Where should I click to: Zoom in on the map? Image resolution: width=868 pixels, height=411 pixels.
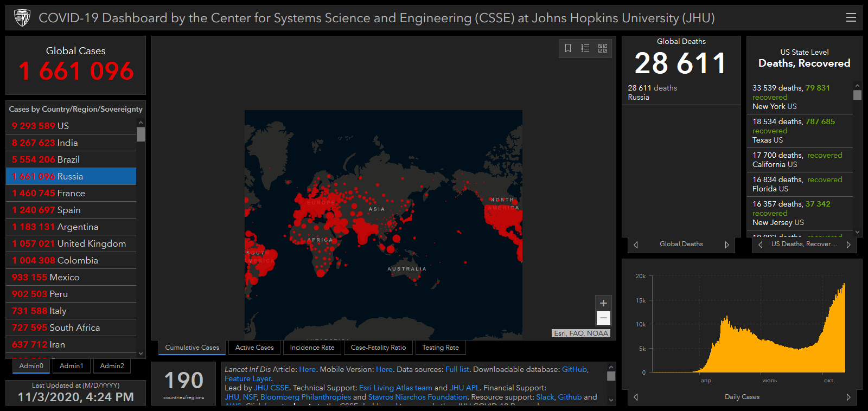[x=603, y=303]
